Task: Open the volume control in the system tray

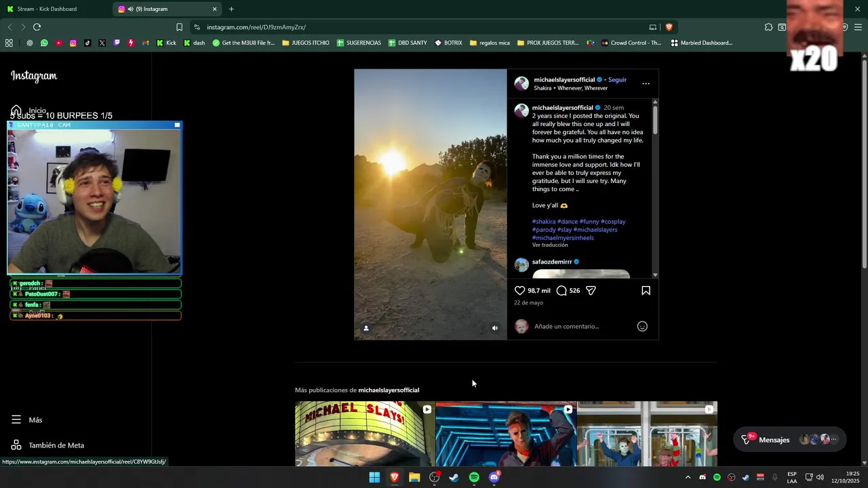Action: point(820,477)
